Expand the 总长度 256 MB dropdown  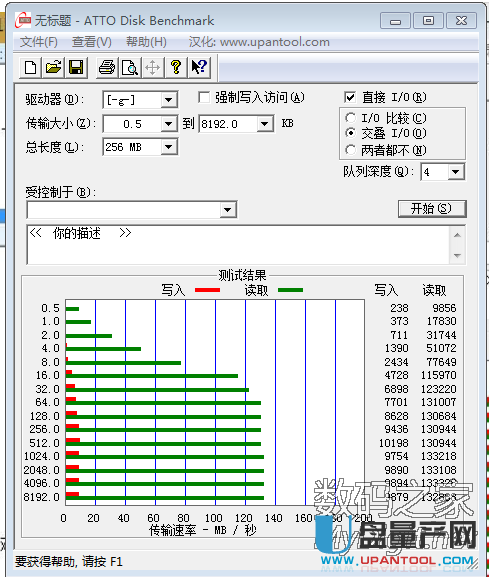pyautogui.click(x=169, y=147)
